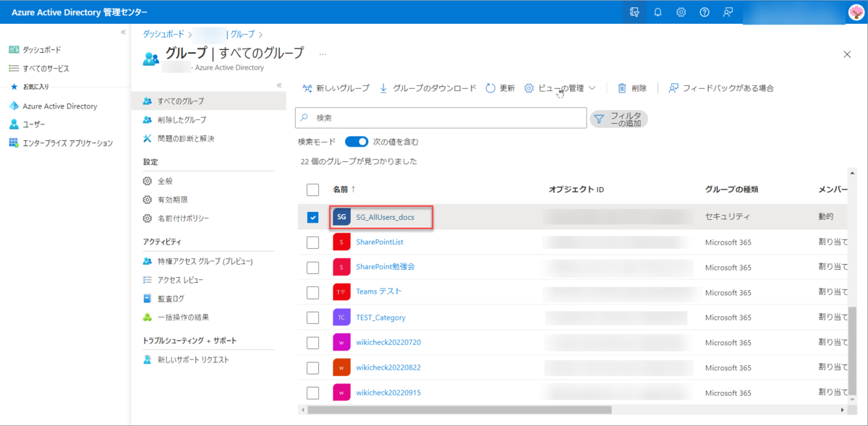Screen dimensions: 868x426
Task: Click horizontal scrollbar under table
Action: tap(459, 409)
